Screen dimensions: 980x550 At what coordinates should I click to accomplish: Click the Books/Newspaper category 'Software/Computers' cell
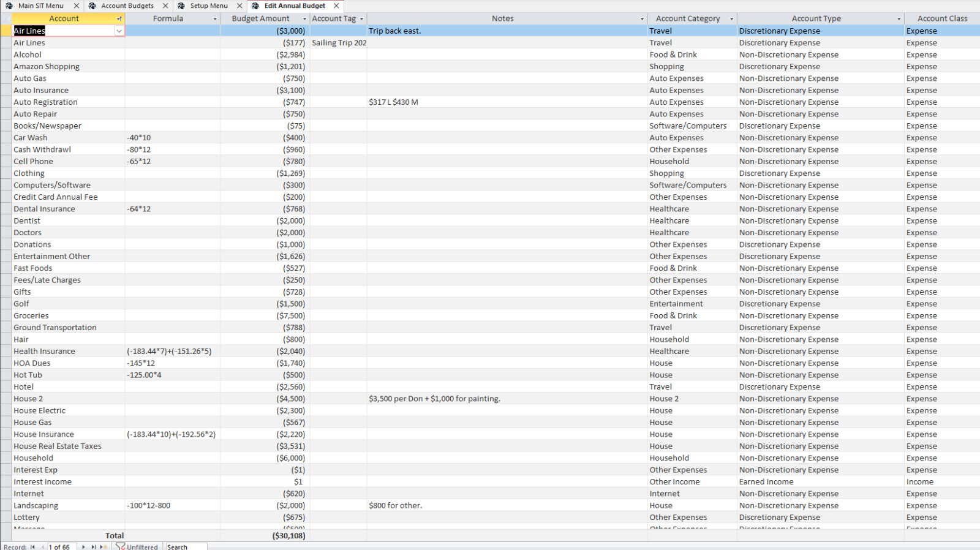[692, 126]
